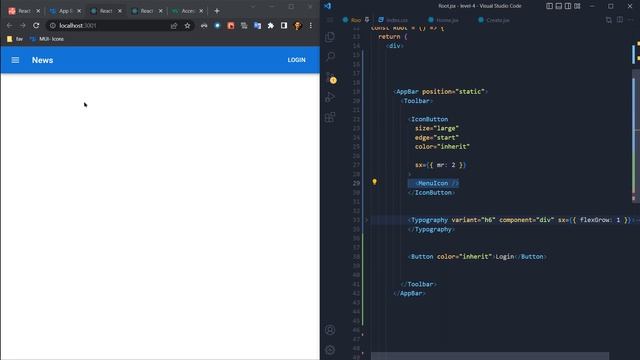Select the Root.jsx editor tab

356,20
